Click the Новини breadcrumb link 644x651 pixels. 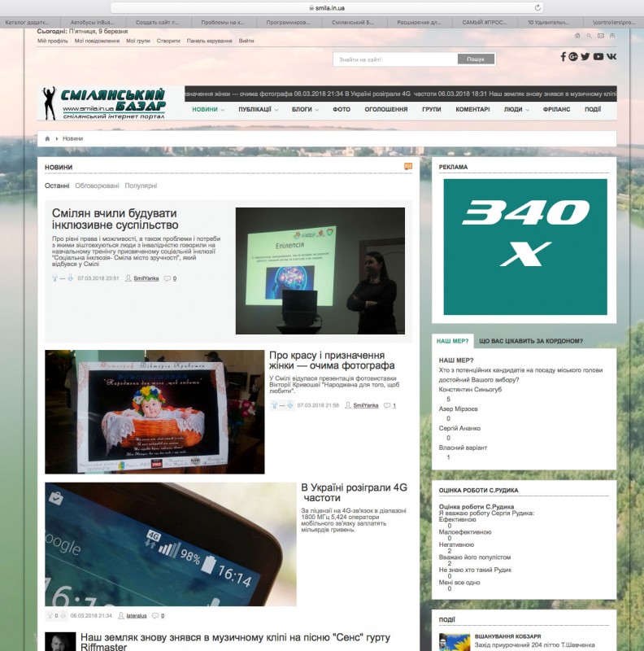[x=72, y=138]
